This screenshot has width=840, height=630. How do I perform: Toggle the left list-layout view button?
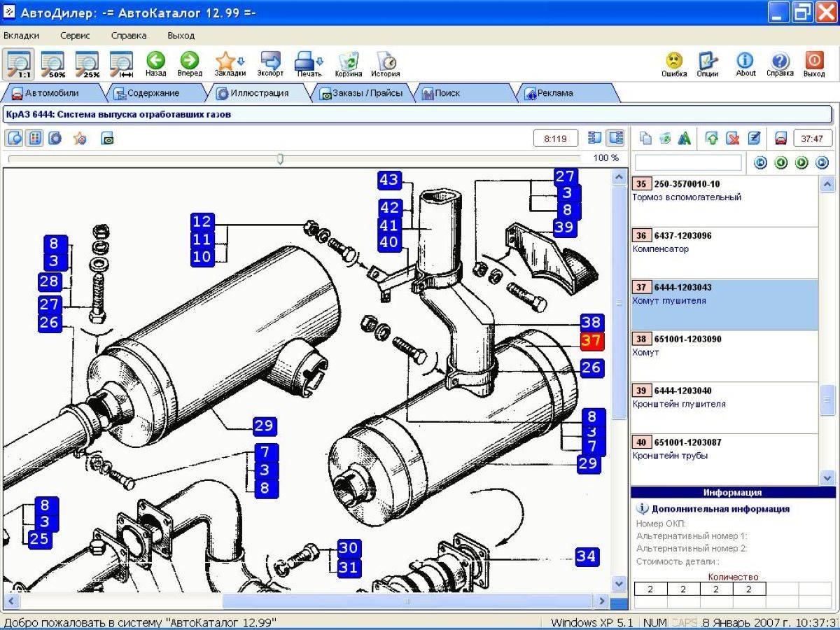pos(595,138)
